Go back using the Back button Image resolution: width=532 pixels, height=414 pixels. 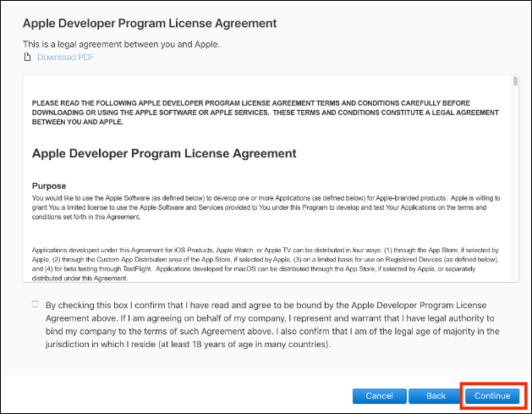pos(435,395)
